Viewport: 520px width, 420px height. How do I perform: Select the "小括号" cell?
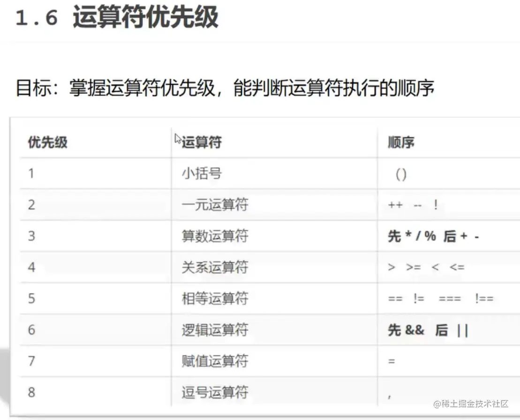coord(202,173)
